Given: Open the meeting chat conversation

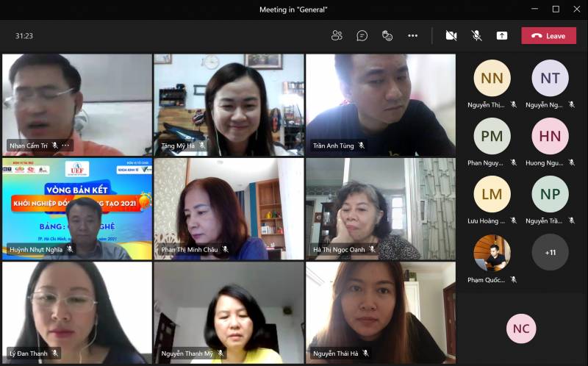Looking at the screenshot, I should click(x=362, y=35).
